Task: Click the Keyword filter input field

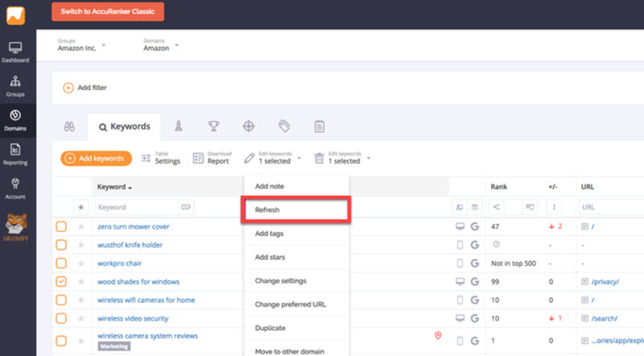Action: (137, 207)
